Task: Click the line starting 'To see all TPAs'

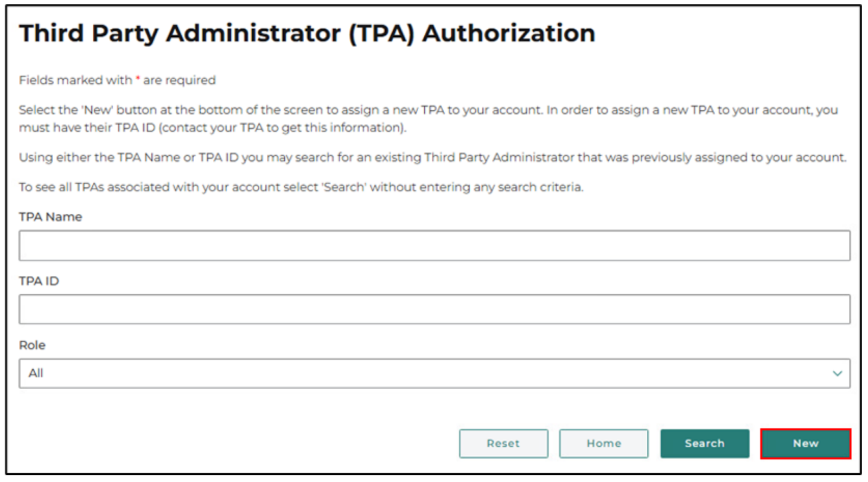Action: click(301, 187)
